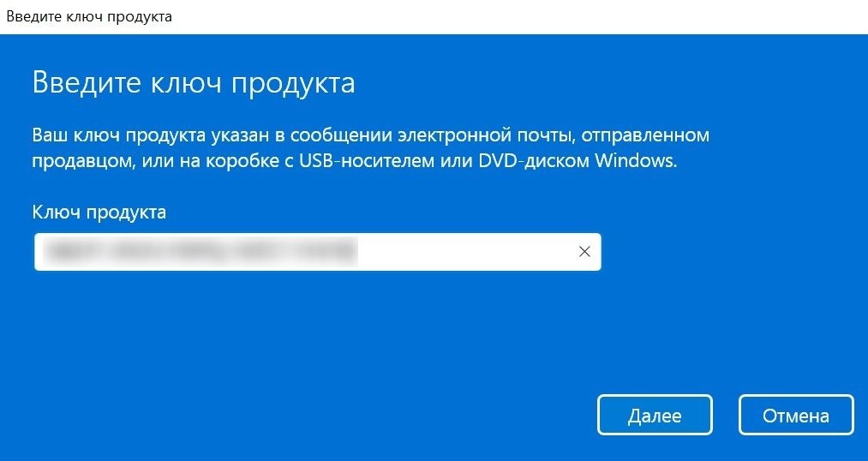Cancel the product key dialog via Отмена
The height and width of the screenshot is (461, 868).
coord(796,415)
